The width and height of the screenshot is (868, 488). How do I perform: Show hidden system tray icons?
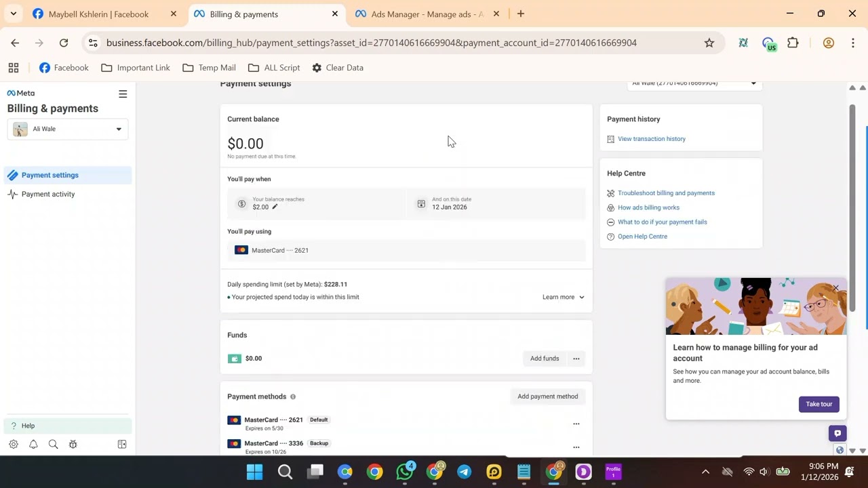pyautogui.click(x=705, y=472)
